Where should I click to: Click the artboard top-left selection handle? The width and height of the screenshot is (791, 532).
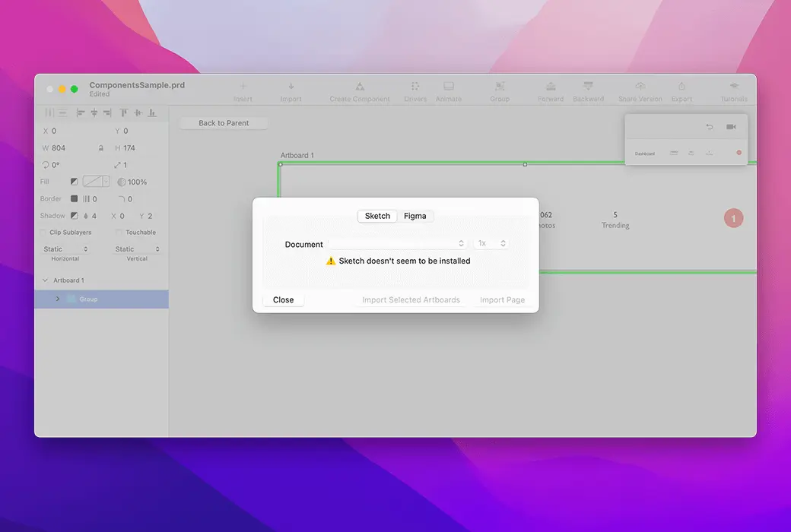click(x=281, y=164)
